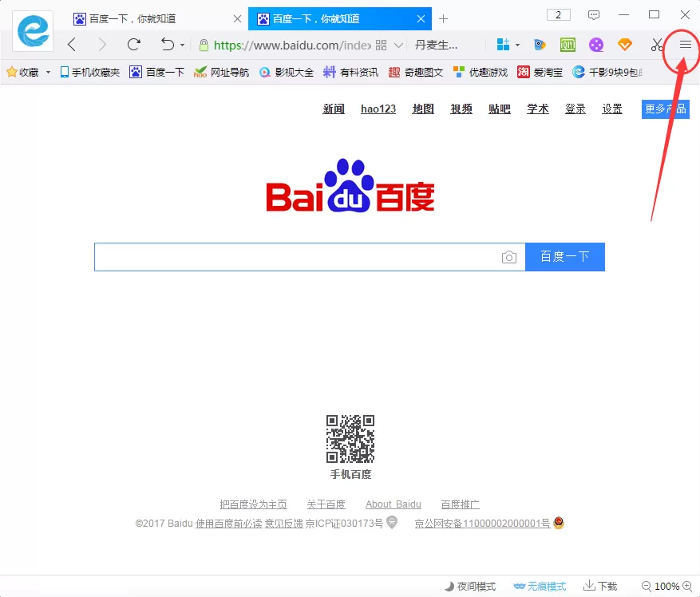Expand the extensions dropdown arrow
The image size is (700, 597).
(517, 45)
